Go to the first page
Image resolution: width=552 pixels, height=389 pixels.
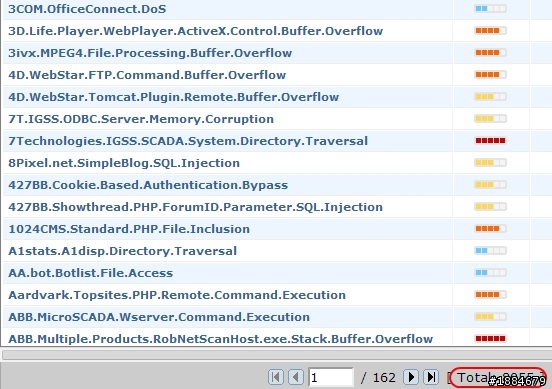276,377
